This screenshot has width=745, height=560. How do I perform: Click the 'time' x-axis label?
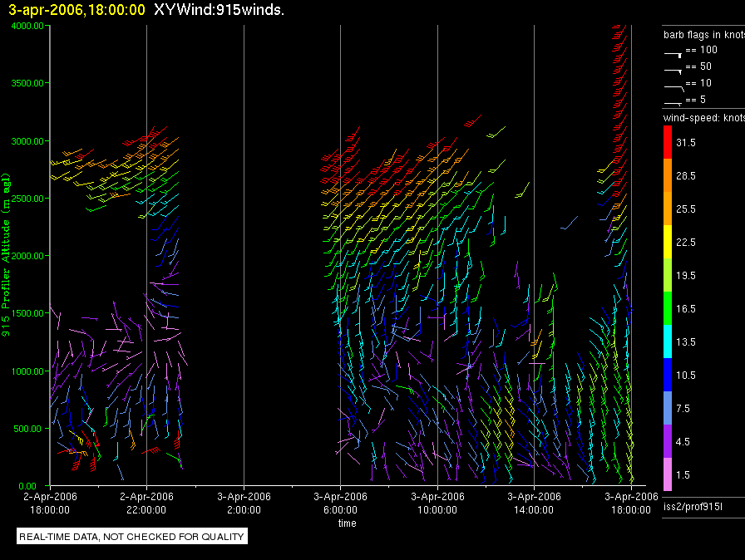pyautogui.click(x=347, y=523)
